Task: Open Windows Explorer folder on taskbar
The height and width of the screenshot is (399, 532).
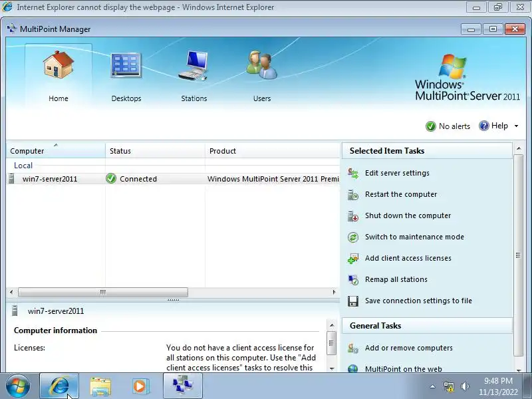Action: (100, 386)
